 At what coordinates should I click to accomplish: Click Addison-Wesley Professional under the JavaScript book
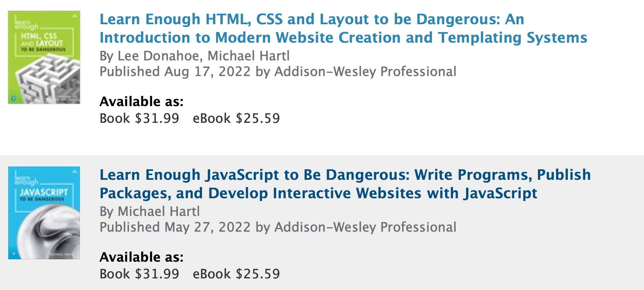(365, 227)
